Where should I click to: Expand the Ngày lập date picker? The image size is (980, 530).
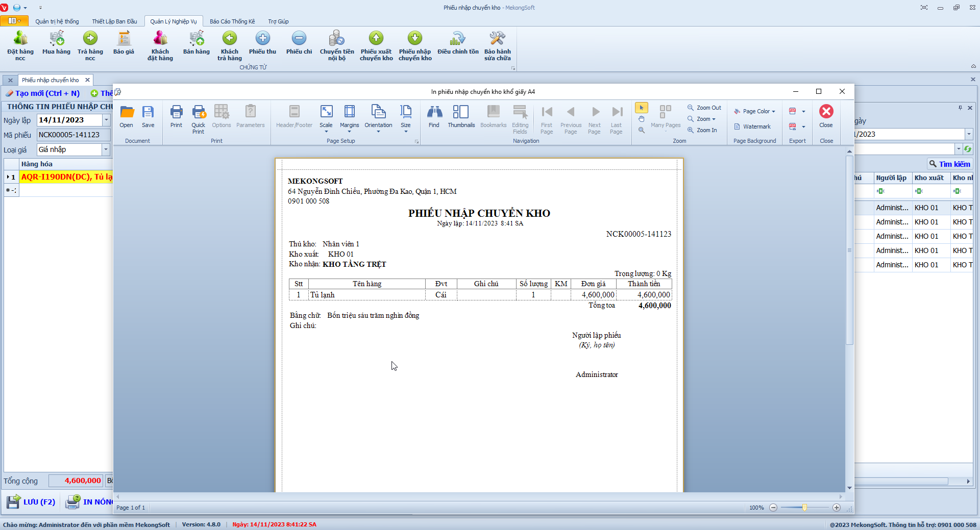click(106, 120)
